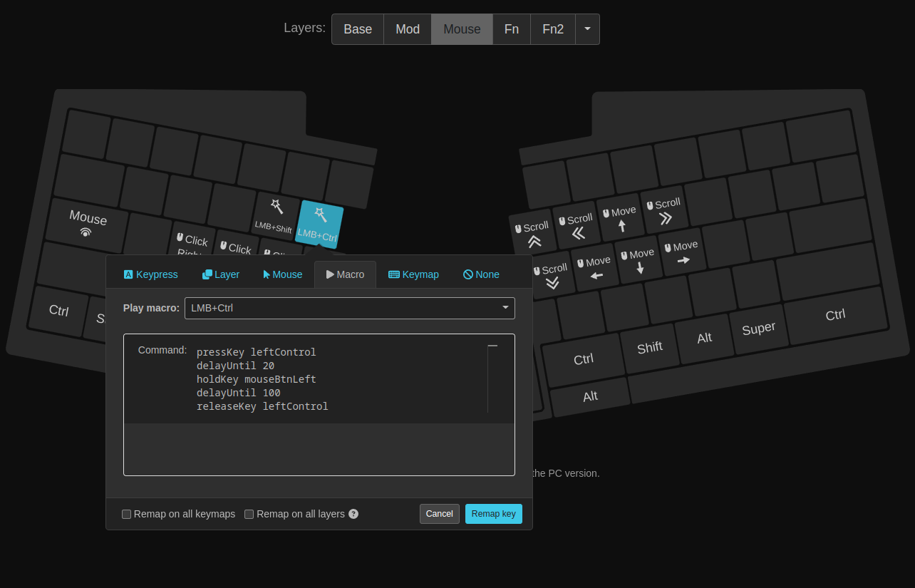
Task: Toggle Remap on all layers checkbox
Action: (x=249, y=514)
